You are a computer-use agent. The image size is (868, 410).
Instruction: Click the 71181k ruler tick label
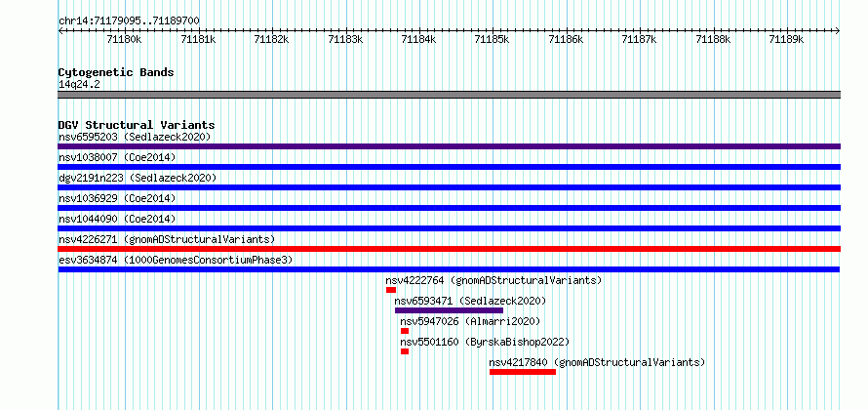pyautogui.click(x=198, y=39)
